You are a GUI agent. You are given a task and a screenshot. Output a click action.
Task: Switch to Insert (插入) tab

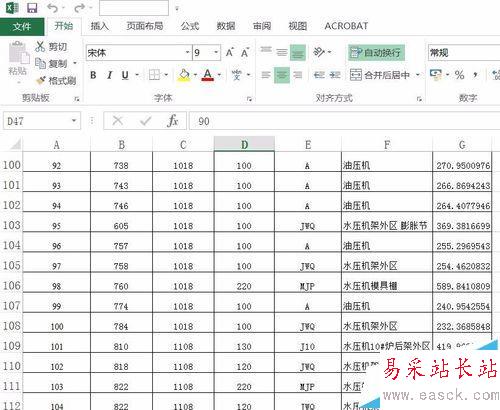click(100, 26)
